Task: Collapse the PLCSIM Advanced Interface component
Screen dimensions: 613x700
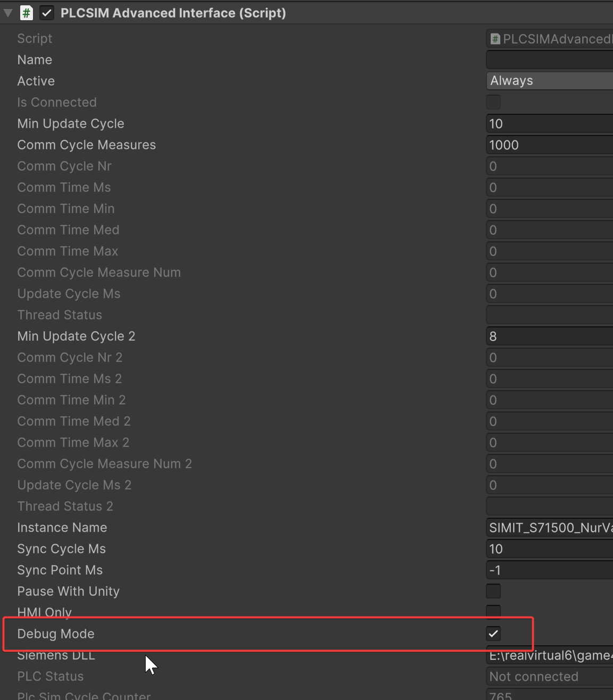Action: pyautogui.click(x=8, y=13)
